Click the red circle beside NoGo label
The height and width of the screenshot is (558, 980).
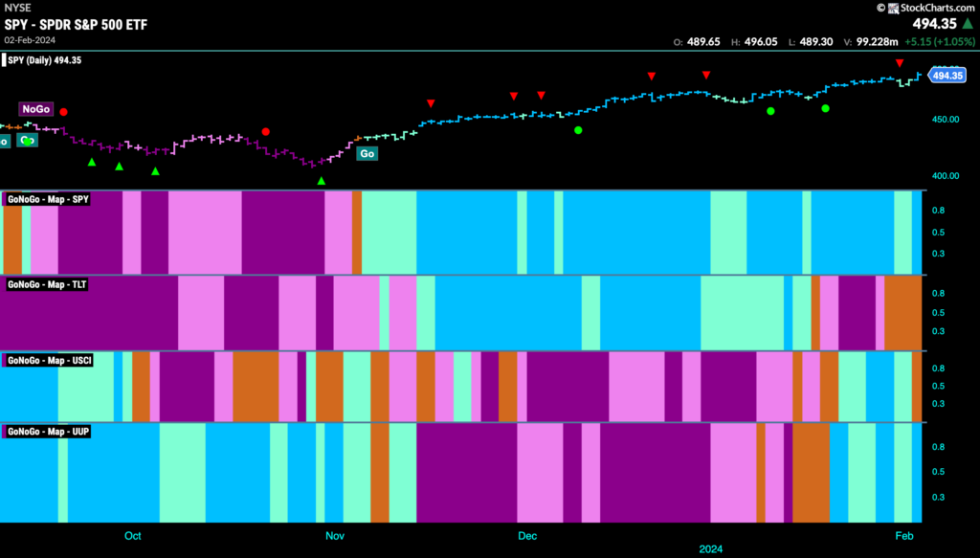(x=63, y=112)
